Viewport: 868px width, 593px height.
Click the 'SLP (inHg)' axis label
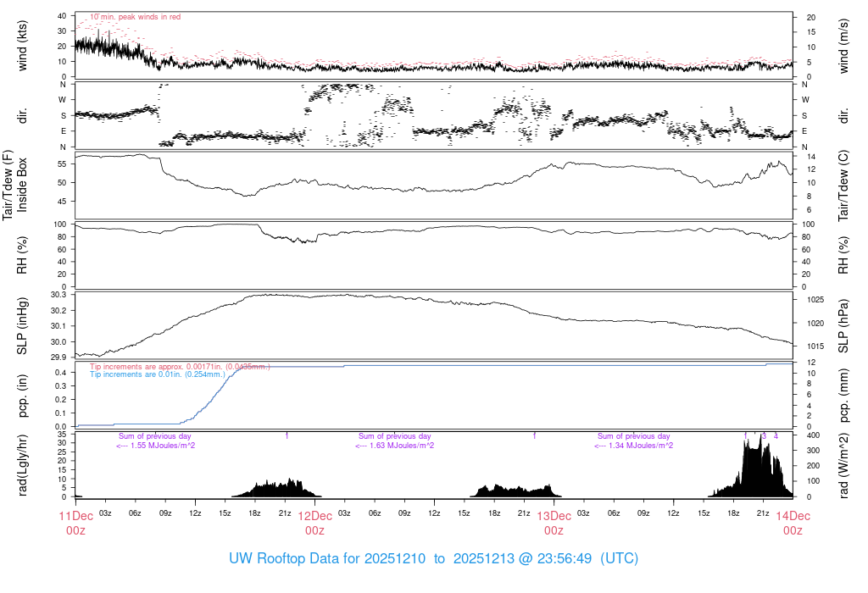pos(22,326)
